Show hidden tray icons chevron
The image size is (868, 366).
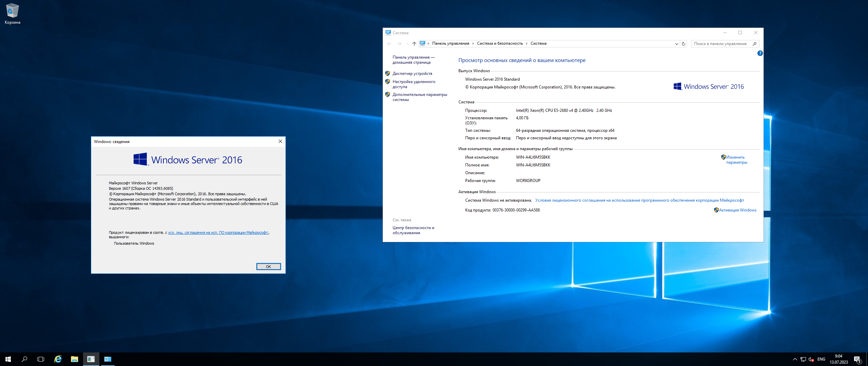coord(795,359)
